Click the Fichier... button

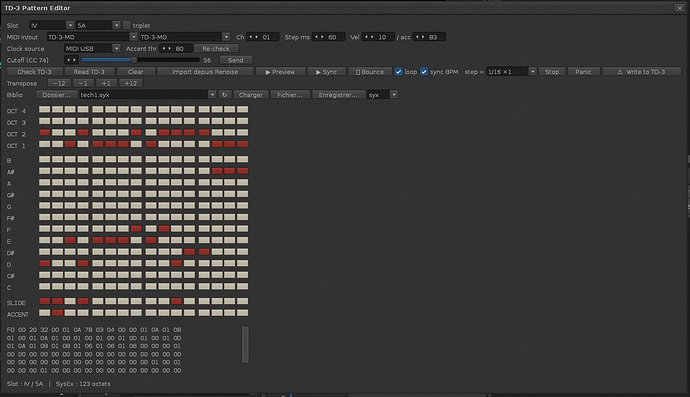(x=290, y=95)
